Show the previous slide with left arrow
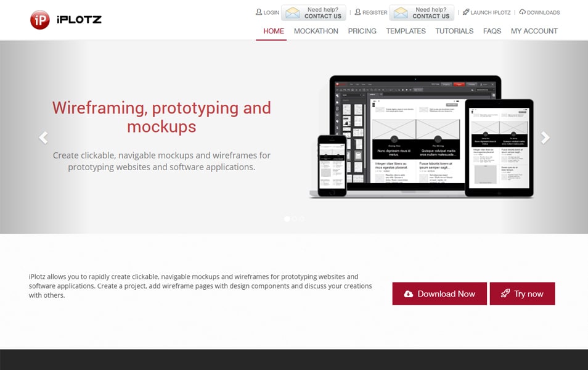This screenshot has width=588, height=370. 44,138
